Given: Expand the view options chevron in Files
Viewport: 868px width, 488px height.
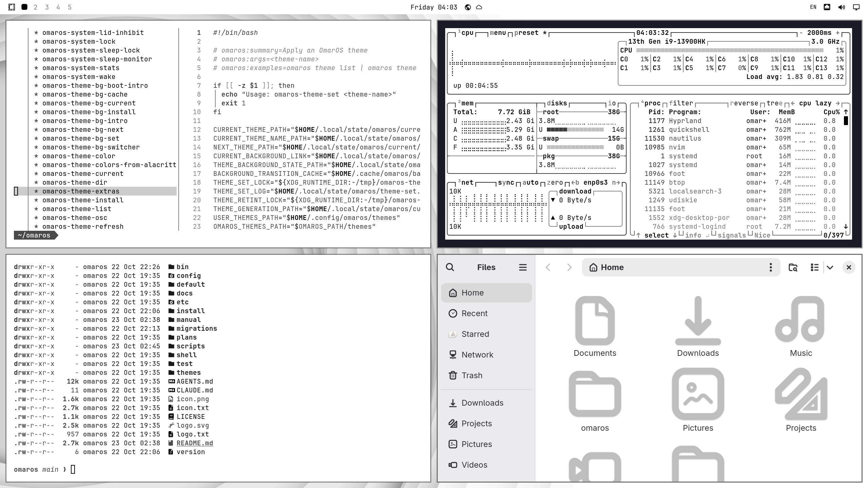Looking at the screenshot, I should point(830,267).
